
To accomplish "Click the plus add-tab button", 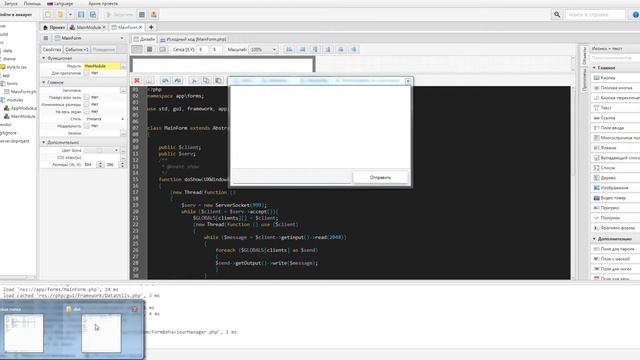I will [x=151, y=27].
